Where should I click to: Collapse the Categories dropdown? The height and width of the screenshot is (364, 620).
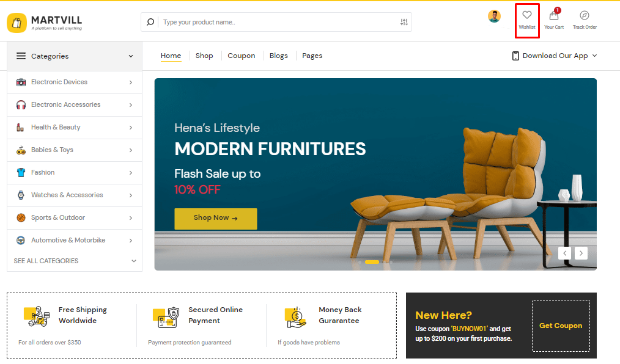click(x=75, y=56)
